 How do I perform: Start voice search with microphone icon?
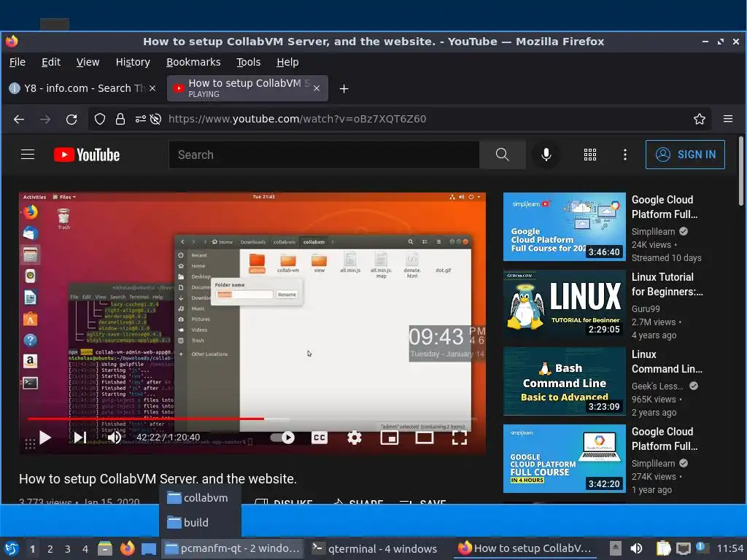546,155
